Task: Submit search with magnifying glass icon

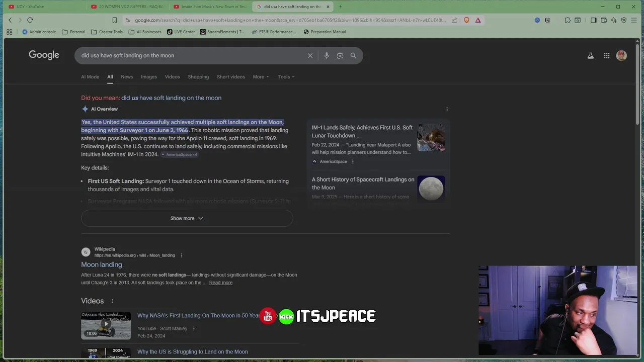Action: [x=353, y=55]
